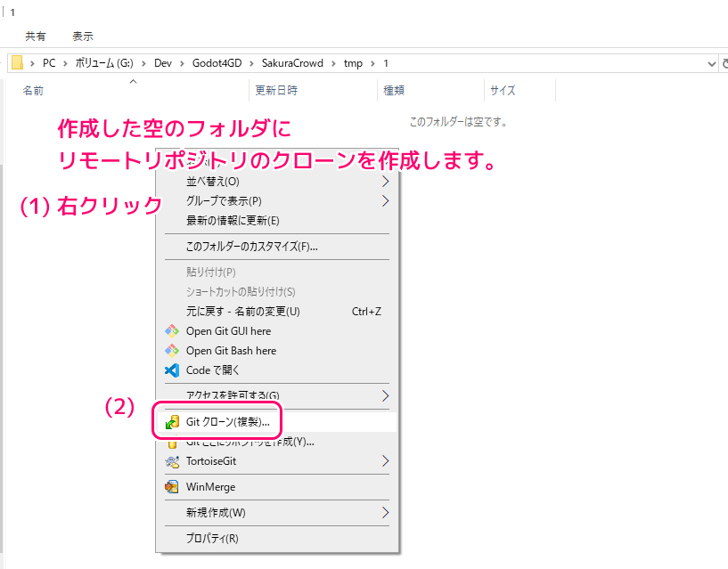Switch to the 表示 ribbon tab

tap(83, 37)
